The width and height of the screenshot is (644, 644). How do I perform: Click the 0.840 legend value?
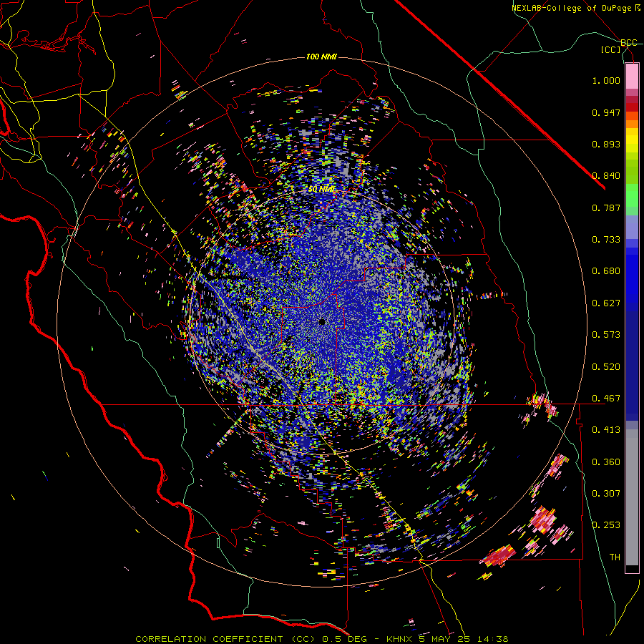click(x=606, y=176)
